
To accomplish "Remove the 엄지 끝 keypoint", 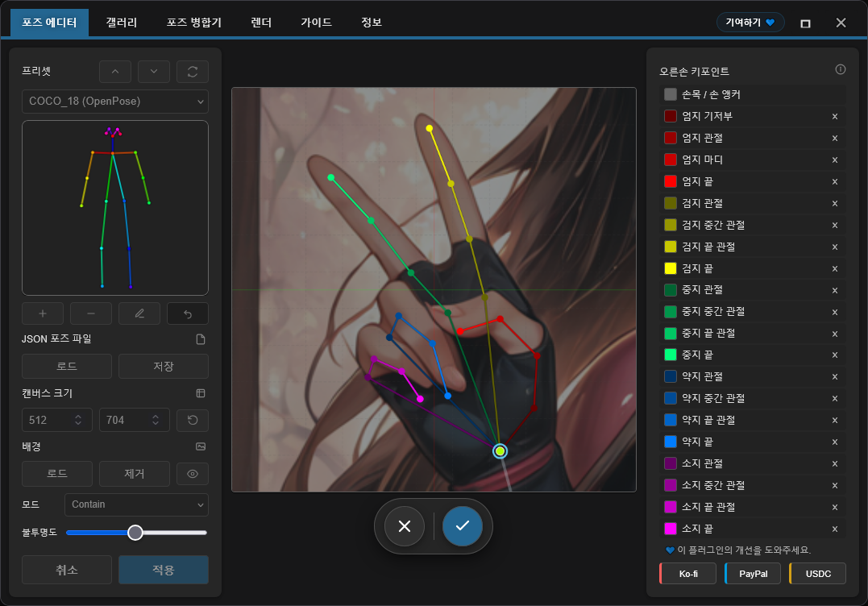I will pos(835,181).
